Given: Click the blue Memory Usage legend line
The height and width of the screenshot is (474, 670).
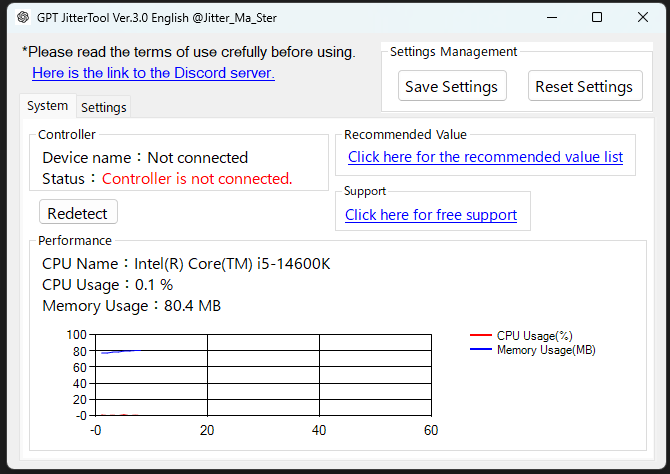Looking at the screenshot, I should pyautogui.click(x=481, y=350).
